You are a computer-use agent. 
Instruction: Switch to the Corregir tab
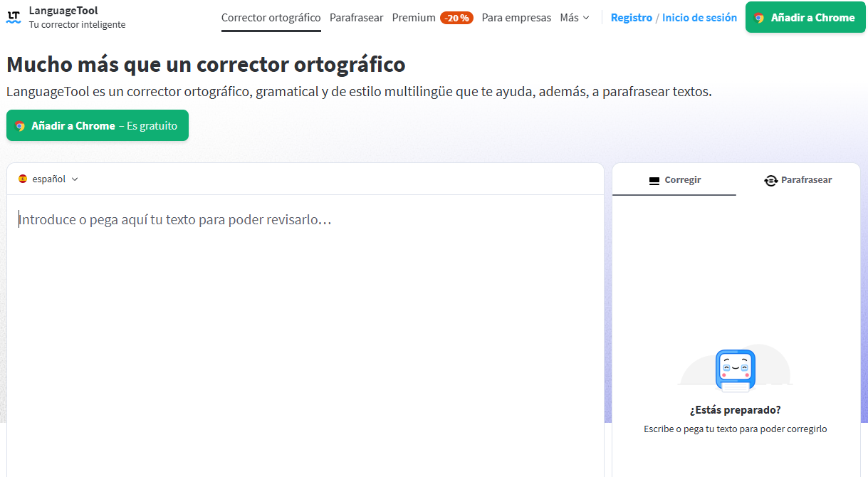[x=674, y=180]
